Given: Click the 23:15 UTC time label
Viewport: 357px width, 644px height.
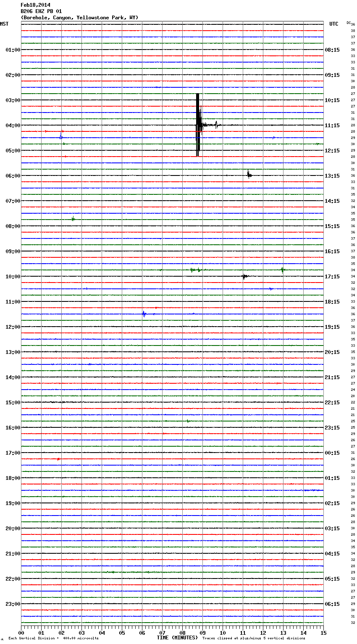Looking at the screenshot, I should click(x=332, y=428).
